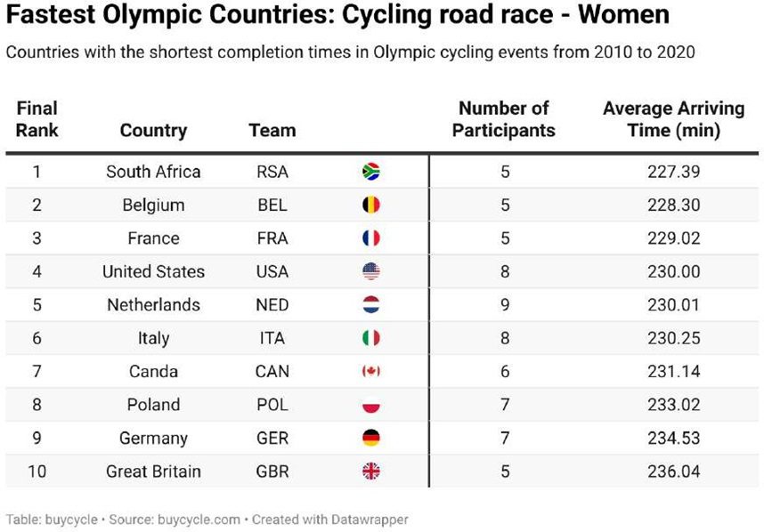Click the Great Britain flag icon
764x532 pixels.
point(371,472)
